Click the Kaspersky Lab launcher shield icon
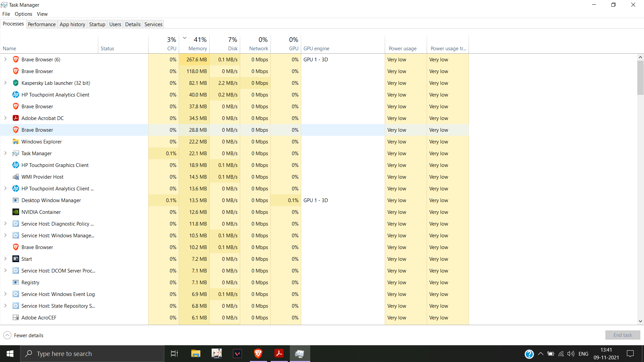Image resolution: width=644 pixels, height=362 pixels. click(16, 83)
